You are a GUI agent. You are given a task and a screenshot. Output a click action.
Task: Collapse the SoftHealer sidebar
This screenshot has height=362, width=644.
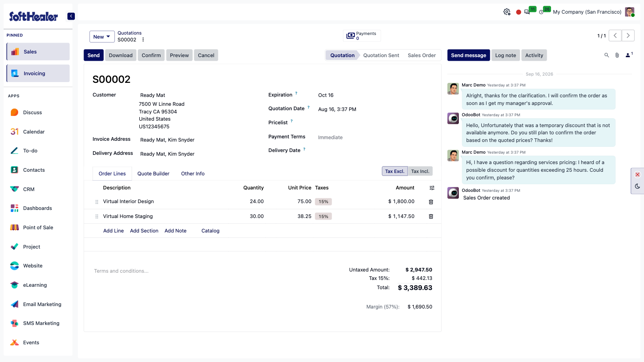tap(71, 16)
